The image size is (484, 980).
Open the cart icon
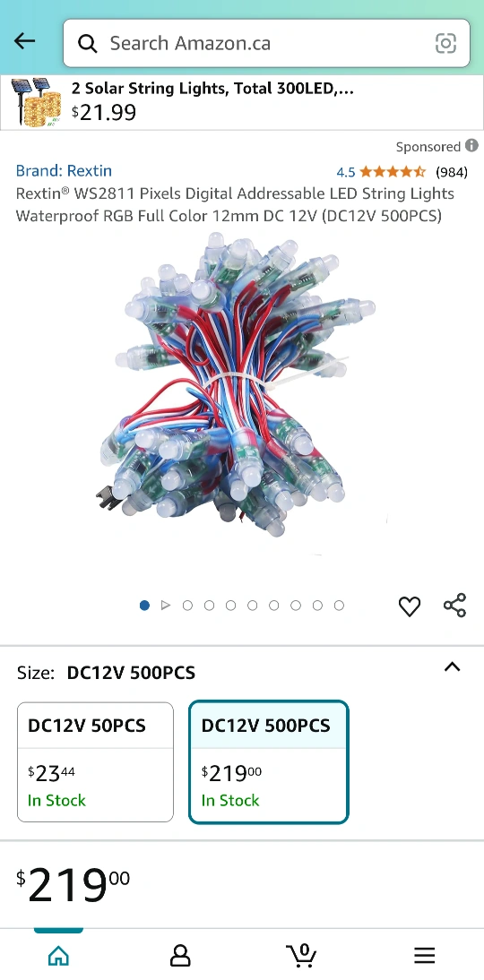click(301, 955)
